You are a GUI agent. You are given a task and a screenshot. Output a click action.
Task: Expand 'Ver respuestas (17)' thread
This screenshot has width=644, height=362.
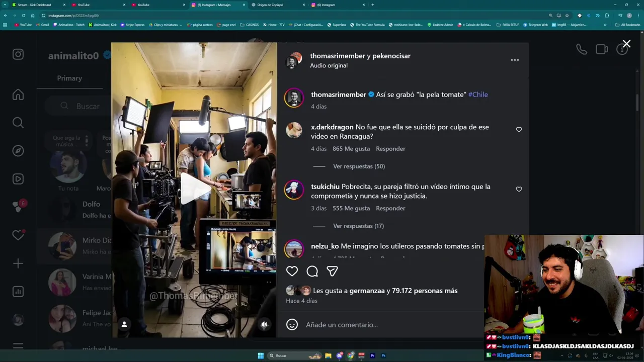(358, 226)
